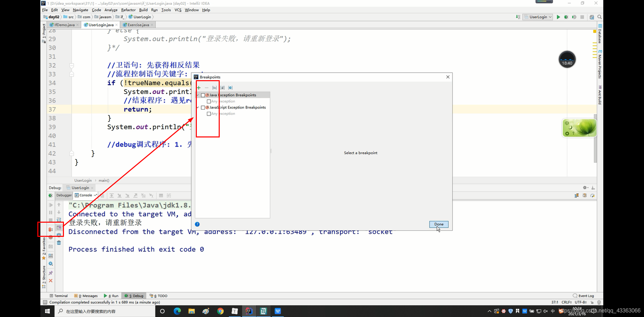The image size is (644, 317).
Task: Click Windows Start button on taskbar
Action: 47,311
